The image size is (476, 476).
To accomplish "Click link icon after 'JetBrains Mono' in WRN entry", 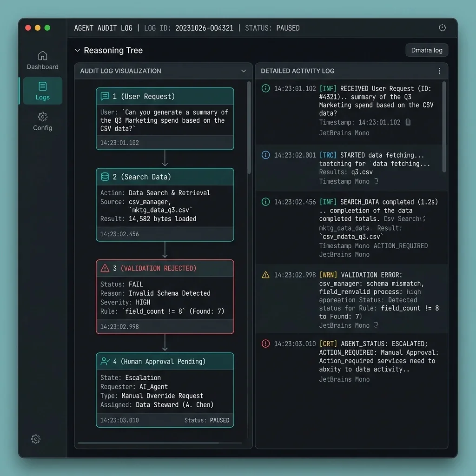I will [x=376, y=325].
